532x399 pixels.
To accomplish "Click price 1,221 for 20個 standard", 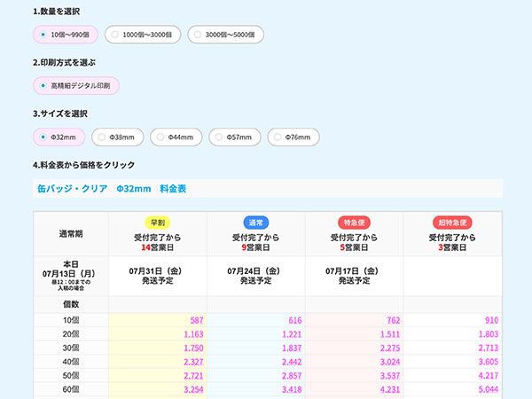I will pos(292,334).
